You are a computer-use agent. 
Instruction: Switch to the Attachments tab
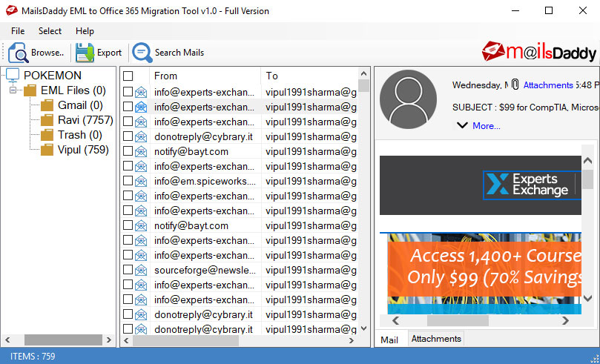[x=436, y=339]
